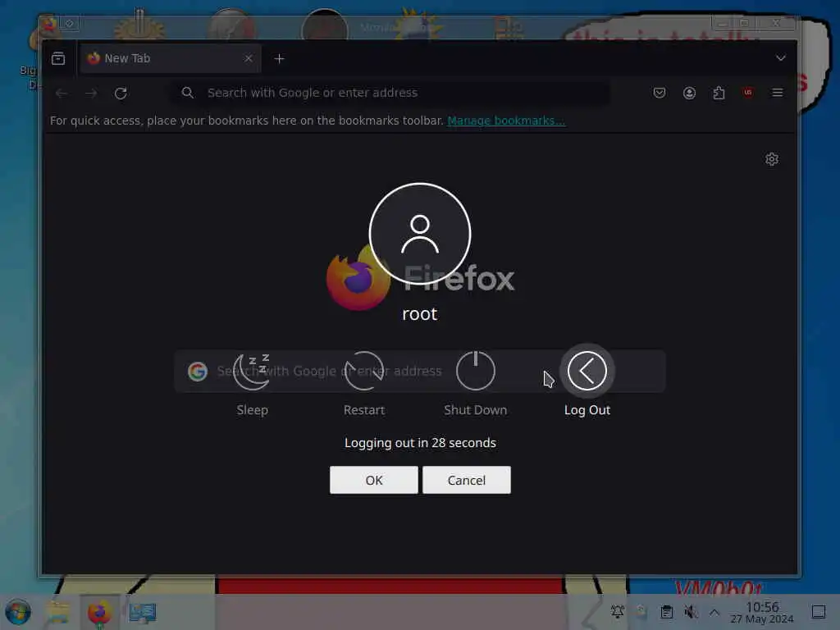Screen dimensions: 840x630
Task: Expand the hidden tray icons arrow
Action: pyautogui.click(x=714, y=612)
